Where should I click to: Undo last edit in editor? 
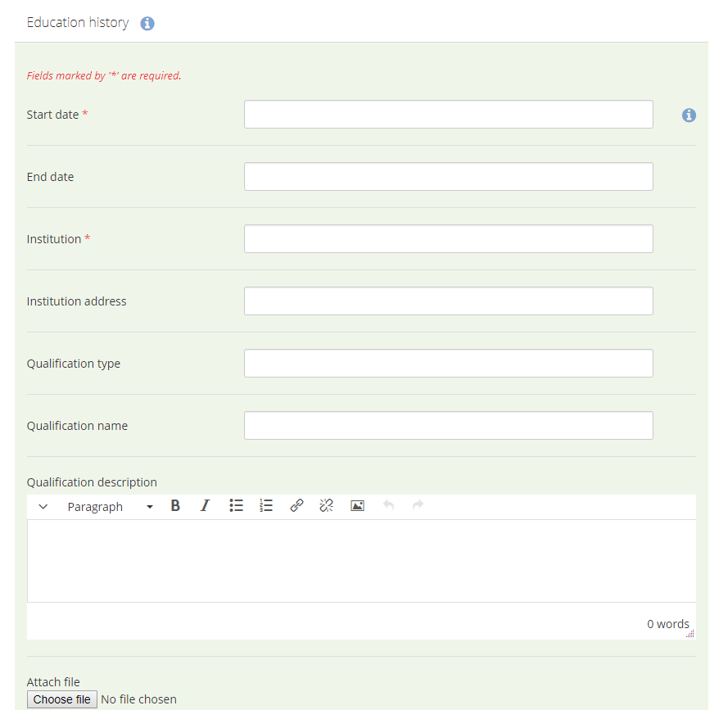pos(388,506)
